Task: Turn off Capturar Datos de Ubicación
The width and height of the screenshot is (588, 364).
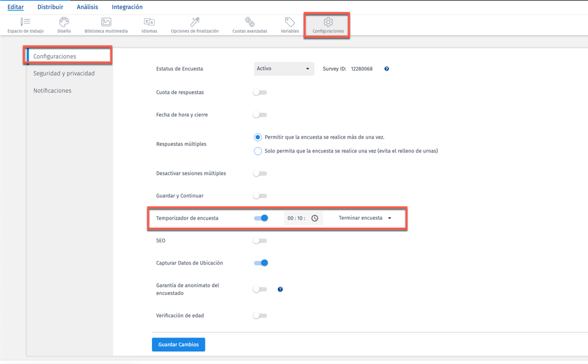Action: tap(262, 263)
